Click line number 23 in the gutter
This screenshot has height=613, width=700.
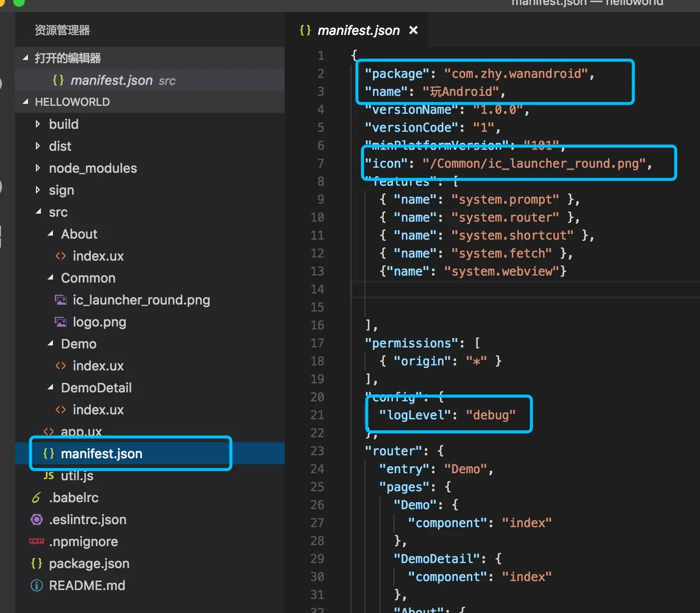pyautogui.click(x=318, y=451)
